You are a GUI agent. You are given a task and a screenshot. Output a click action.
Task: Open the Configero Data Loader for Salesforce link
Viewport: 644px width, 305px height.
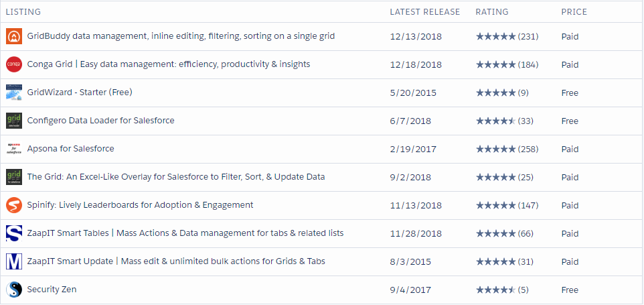[100, 121]
